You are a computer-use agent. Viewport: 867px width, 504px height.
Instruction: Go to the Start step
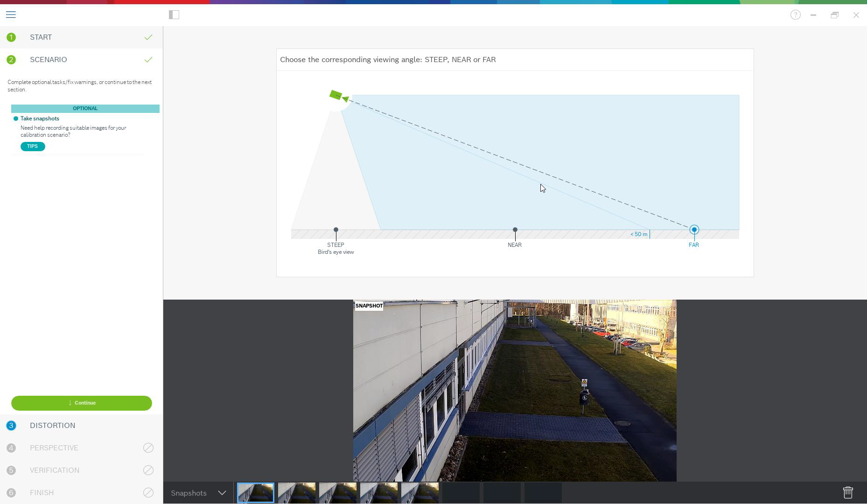coord(41,37)
